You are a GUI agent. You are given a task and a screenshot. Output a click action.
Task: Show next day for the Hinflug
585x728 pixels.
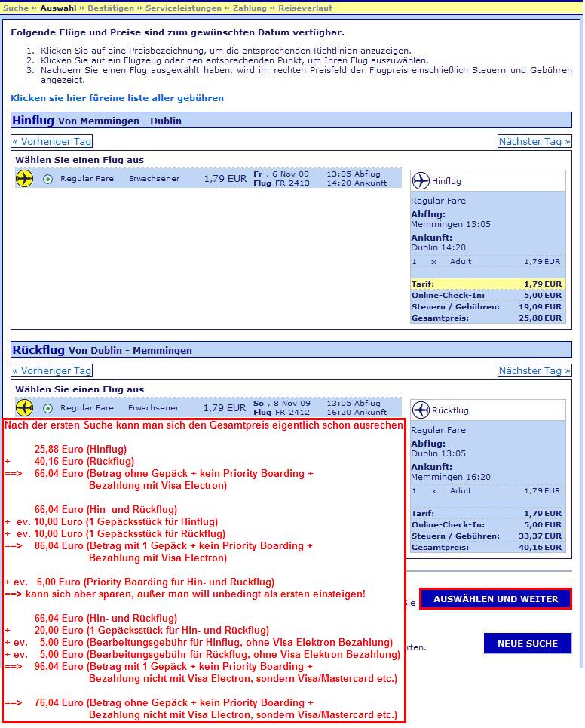[x=534, y=141]
